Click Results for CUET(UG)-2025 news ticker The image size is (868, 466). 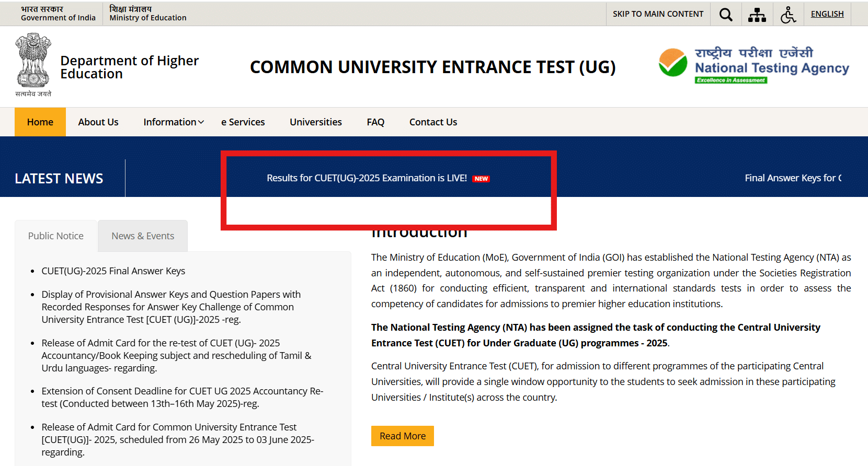[x=367, y=178]
